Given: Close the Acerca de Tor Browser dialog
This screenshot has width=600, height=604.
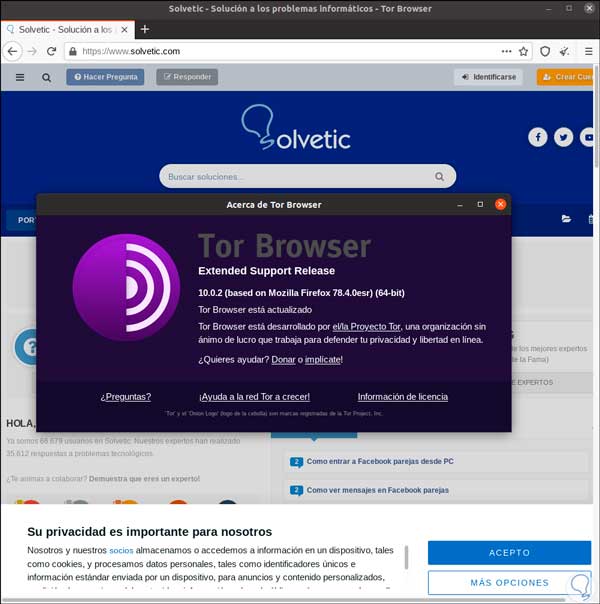Looking at the screenshot, I should pos(501,204).
